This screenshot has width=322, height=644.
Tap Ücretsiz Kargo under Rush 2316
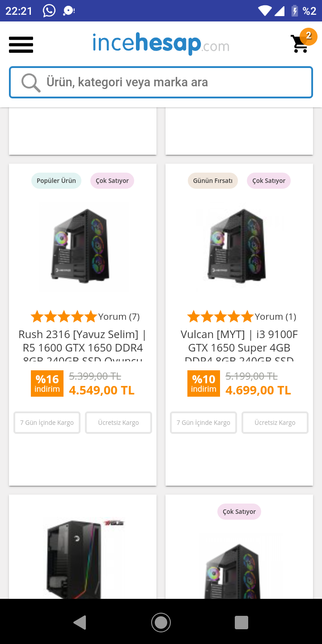tap(119, 423)
